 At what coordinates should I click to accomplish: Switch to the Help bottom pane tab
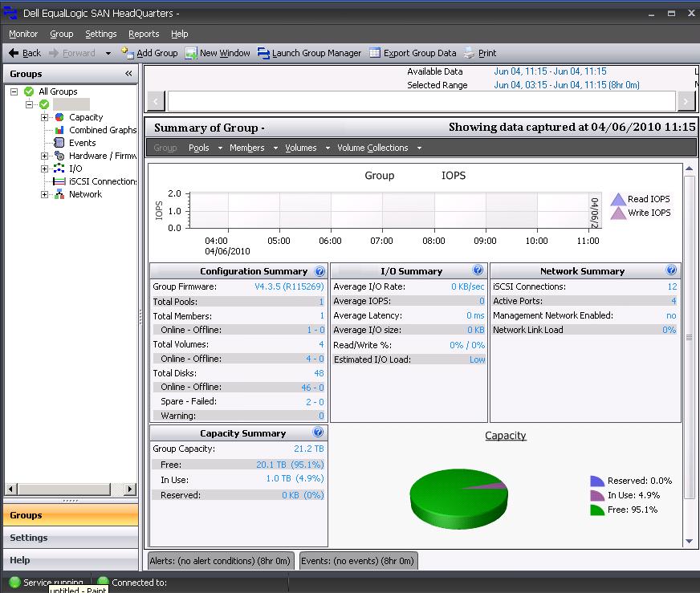(71, 559)
